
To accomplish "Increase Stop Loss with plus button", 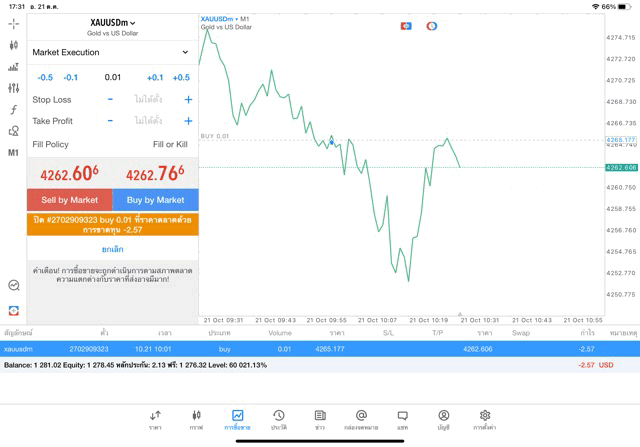I will coord(187,100).
